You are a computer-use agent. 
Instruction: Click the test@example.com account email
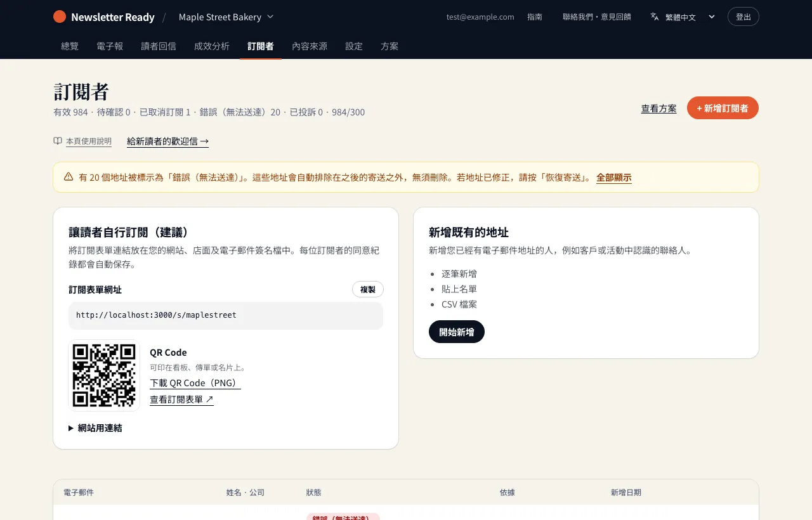480,16
